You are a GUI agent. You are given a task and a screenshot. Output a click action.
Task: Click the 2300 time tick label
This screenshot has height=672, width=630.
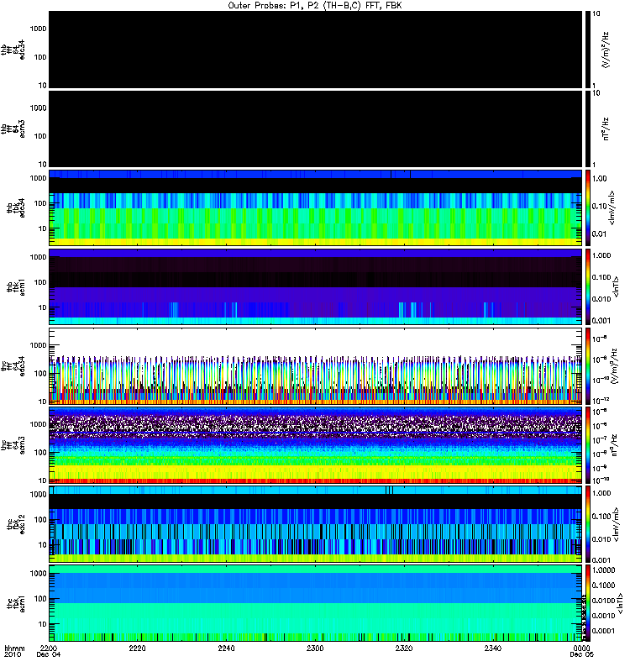(315, 648)
